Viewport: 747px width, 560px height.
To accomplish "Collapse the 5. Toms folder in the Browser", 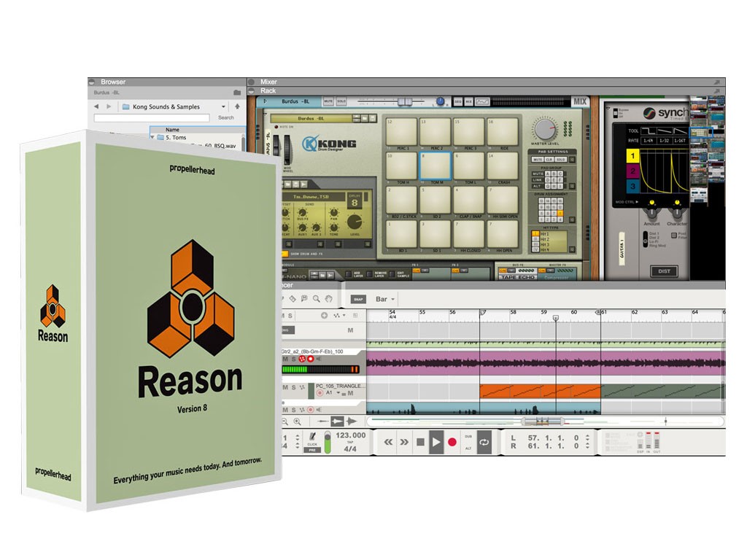I will point(152,137).
